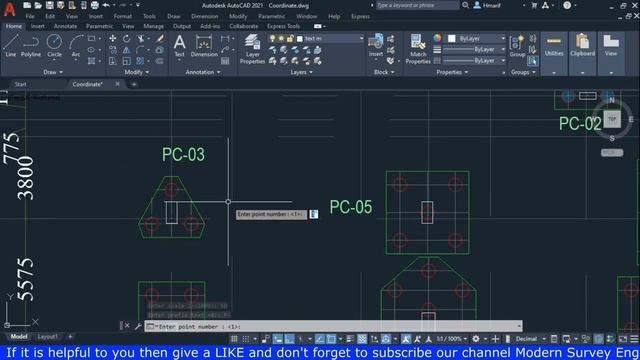Click the Plot (print) icon in quick access toolbar

pos(94,5)
